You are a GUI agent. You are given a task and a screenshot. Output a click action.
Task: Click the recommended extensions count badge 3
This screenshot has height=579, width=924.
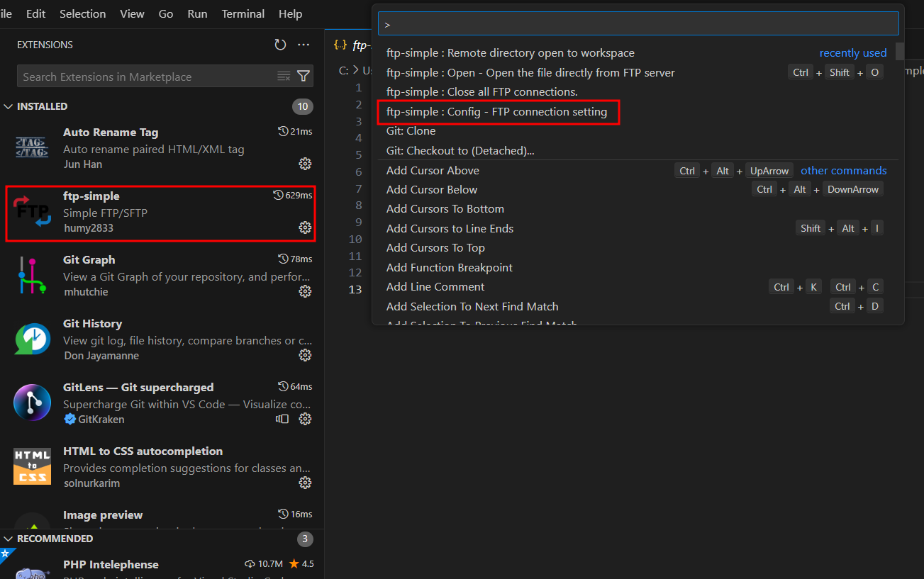(x=305, y=539)
